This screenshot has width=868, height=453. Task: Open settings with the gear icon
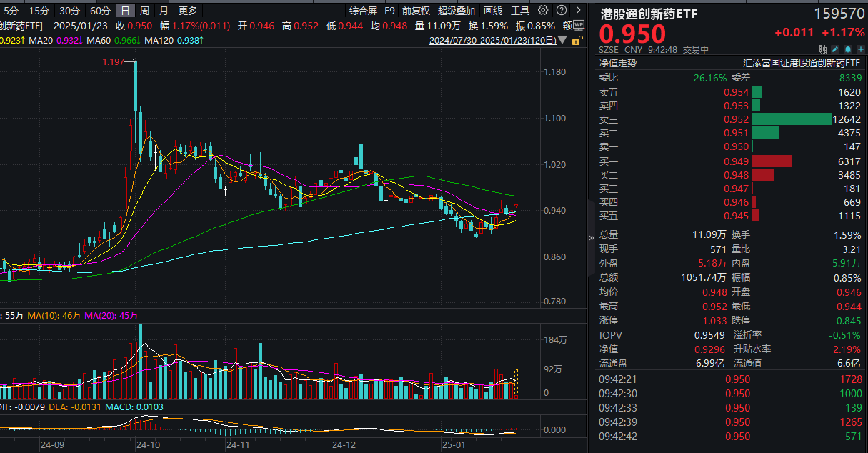pyautogui.click(x=543, y=11)
